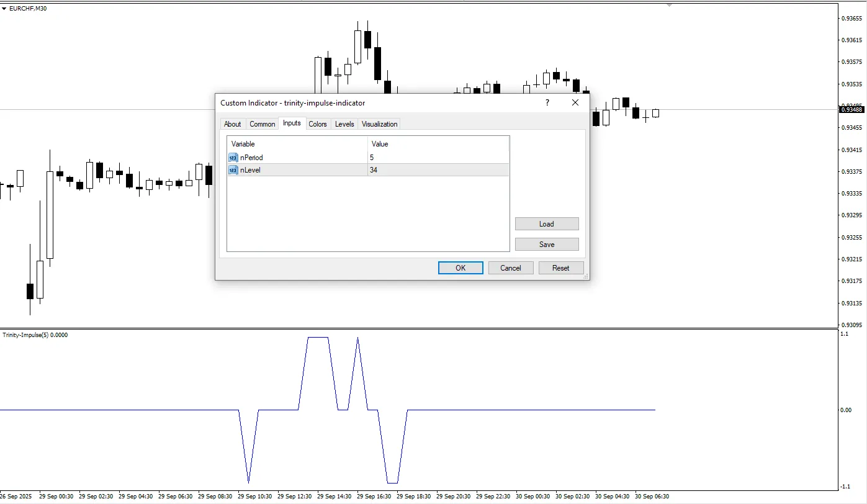This screenshot has width=867, height=504.
Task: Open the Common tab
Action: 262,124
